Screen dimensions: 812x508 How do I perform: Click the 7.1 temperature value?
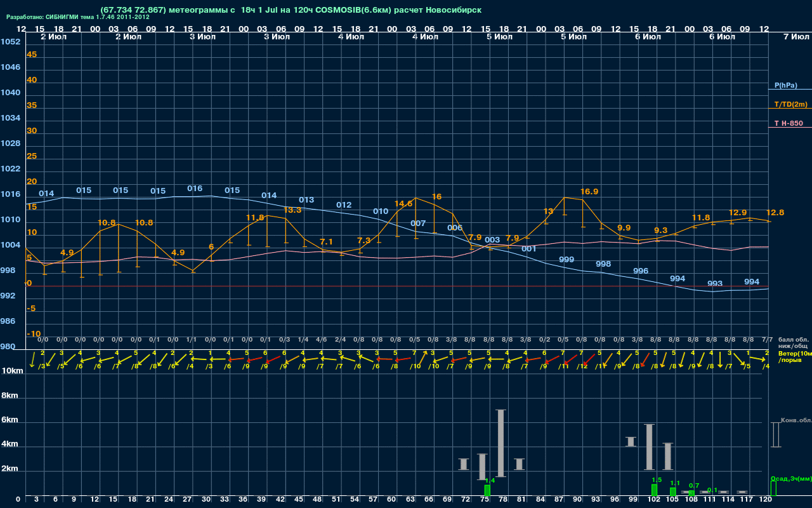pyautogui.click(x=327, y=242)
